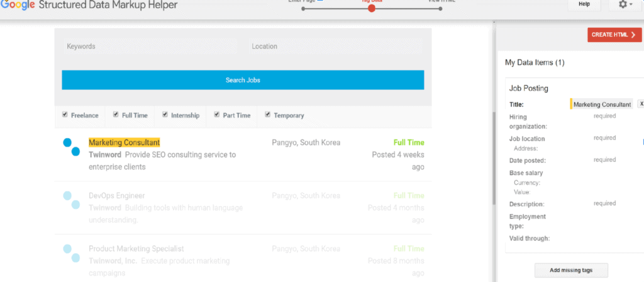
Task: Uncheck the Temporary filter
Action: pyautogui.click(x=268, y=115)
